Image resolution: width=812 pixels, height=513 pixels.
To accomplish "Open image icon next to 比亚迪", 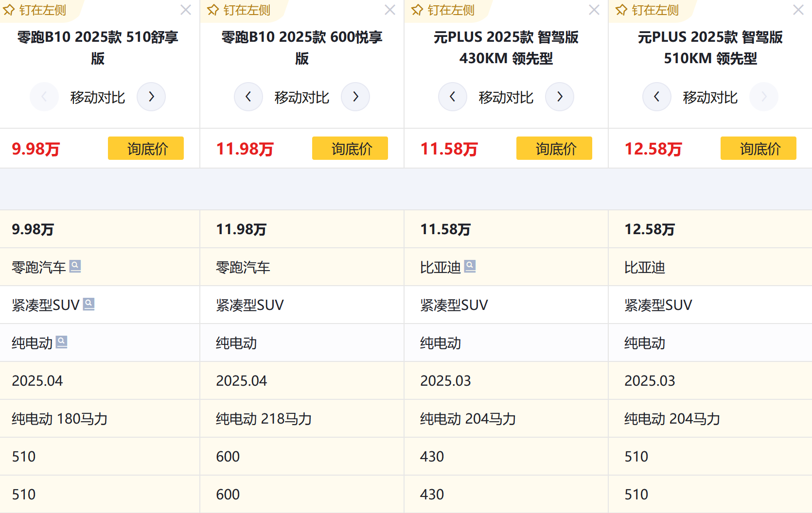I will pyautogui.click(x=470, y=266).
